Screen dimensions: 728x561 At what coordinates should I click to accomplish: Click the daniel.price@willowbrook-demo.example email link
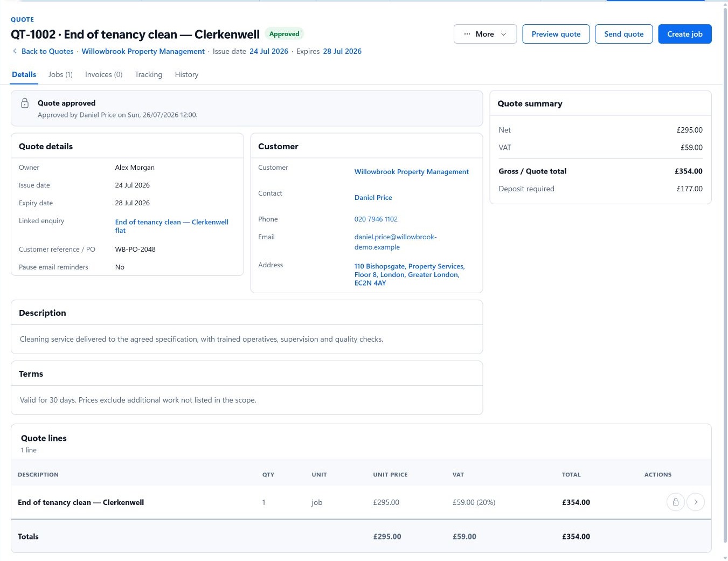tap(396, 242)
